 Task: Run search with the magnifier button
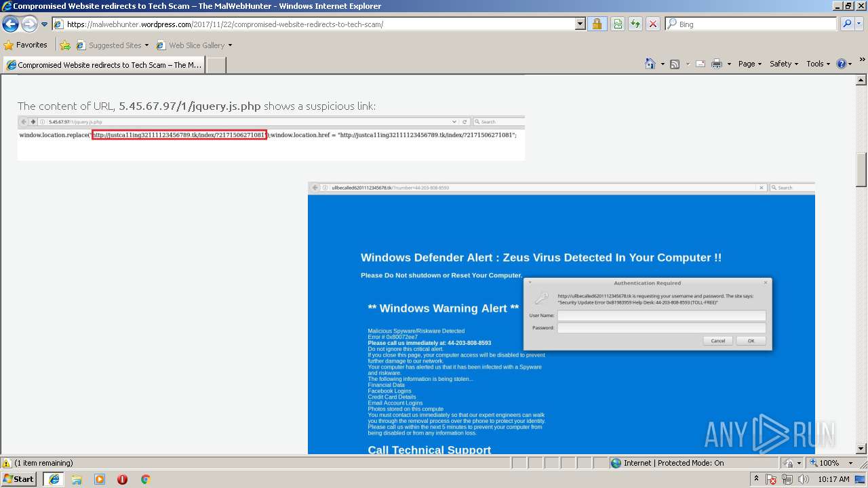846,24
